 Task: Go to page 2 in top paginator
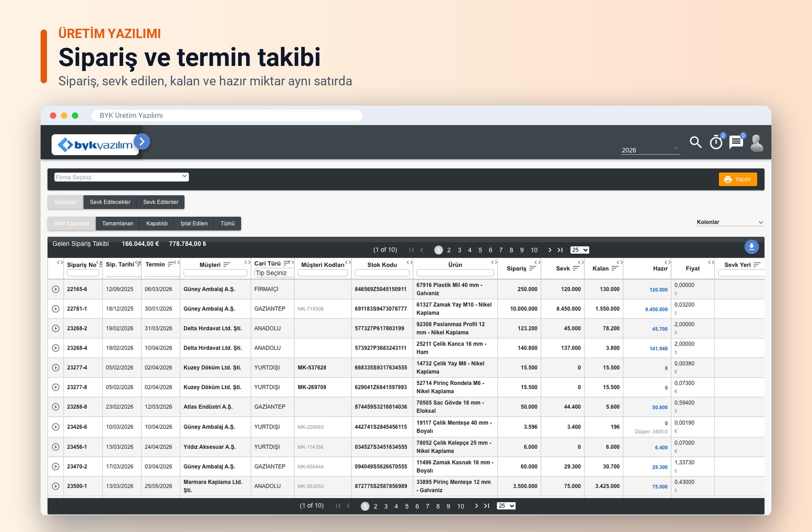click(449, 250)
